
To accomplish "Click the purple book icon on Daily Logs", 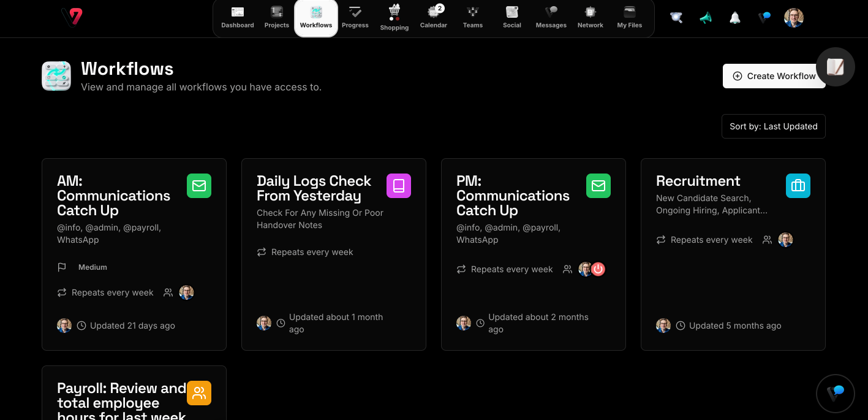I will pos(399,186).
